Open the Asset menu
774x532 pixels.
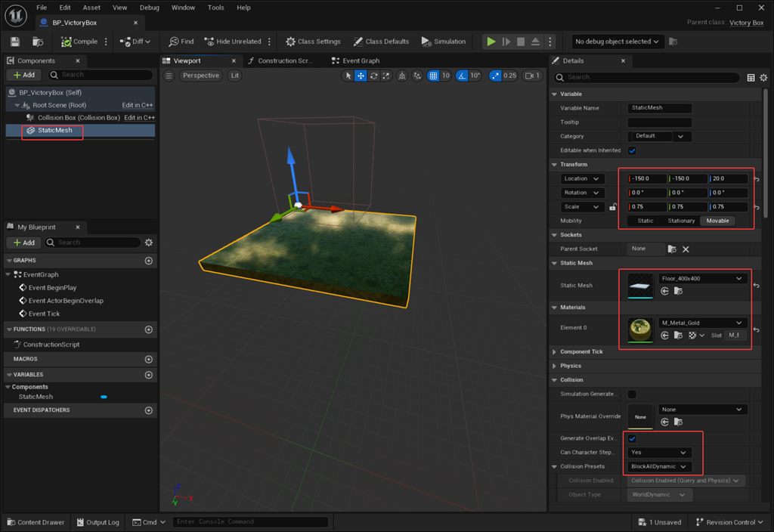[91, 8]
